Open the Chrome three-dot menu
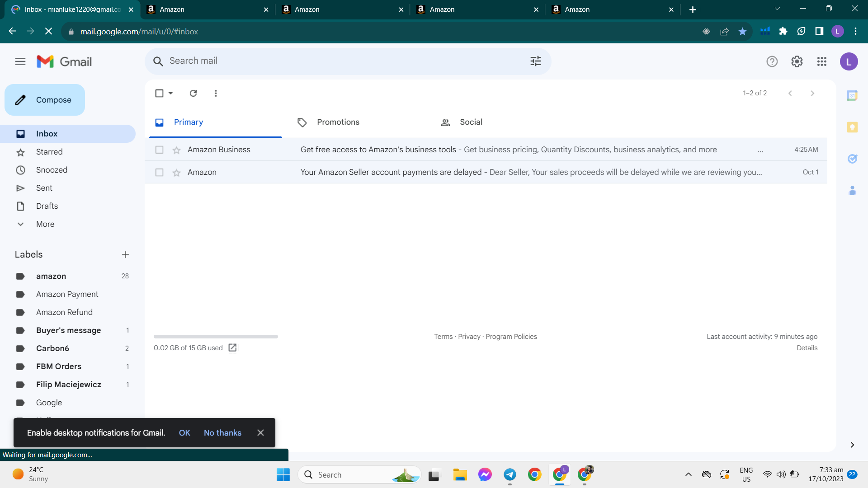This screenshot has width=868, height=488. point(855,31)
